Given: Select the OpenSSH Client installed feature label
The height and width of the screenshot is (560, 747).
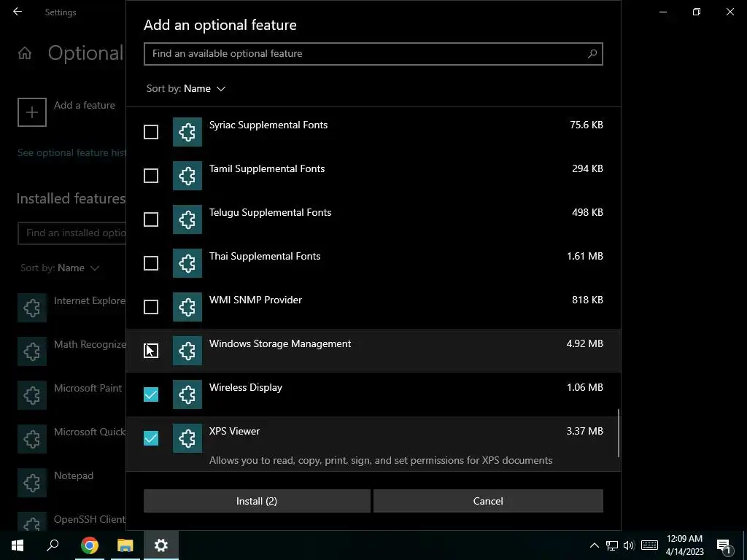Looking at the screenshot, I should click(x=90, y=519).
